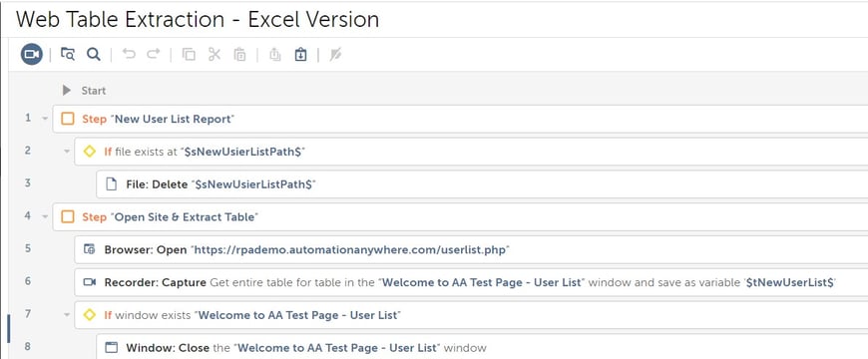Select the Browser: Open userlist.php action
Viewport: 868px width, 359px height.
point(471,249)
